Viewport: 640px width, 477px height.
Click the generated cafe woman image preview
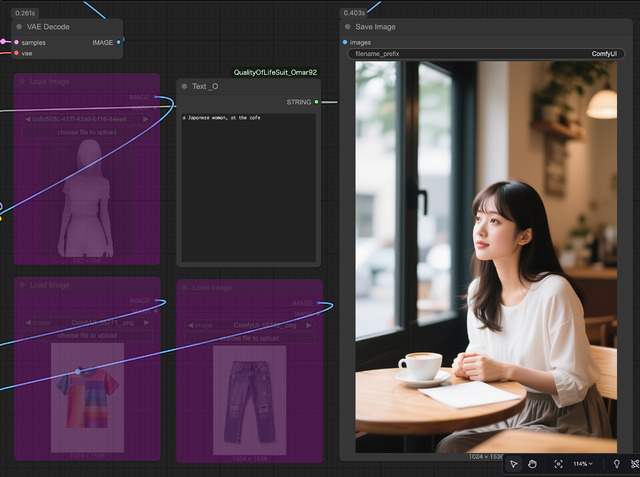click(x=486, y=256)
